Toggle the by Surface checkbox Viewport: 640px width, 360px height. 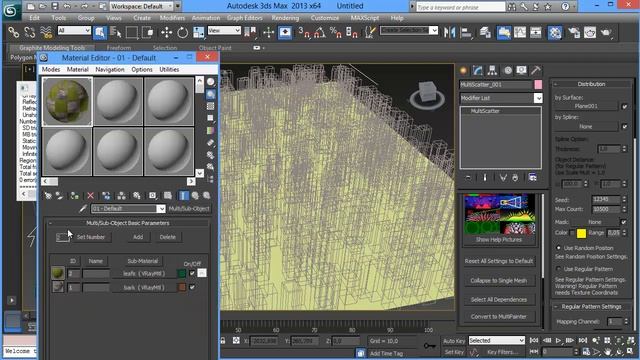pos(624,106)
